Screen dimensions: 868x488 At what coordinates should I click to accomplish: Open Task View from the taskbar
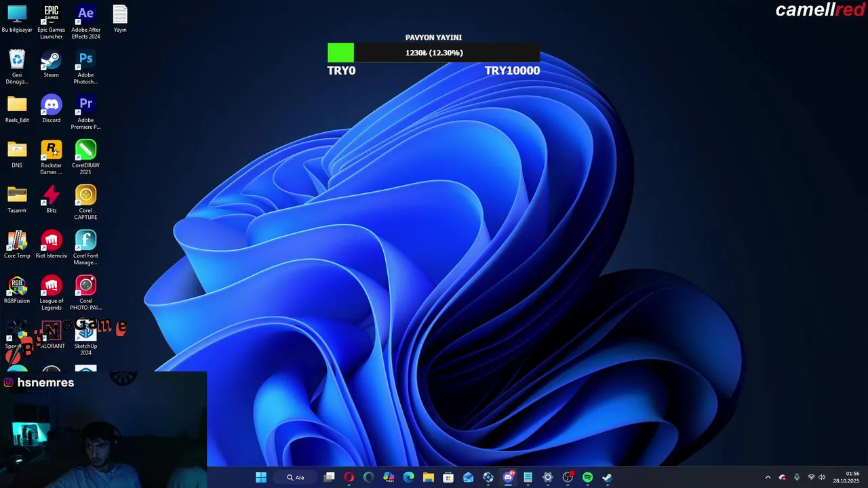[330, 477]
